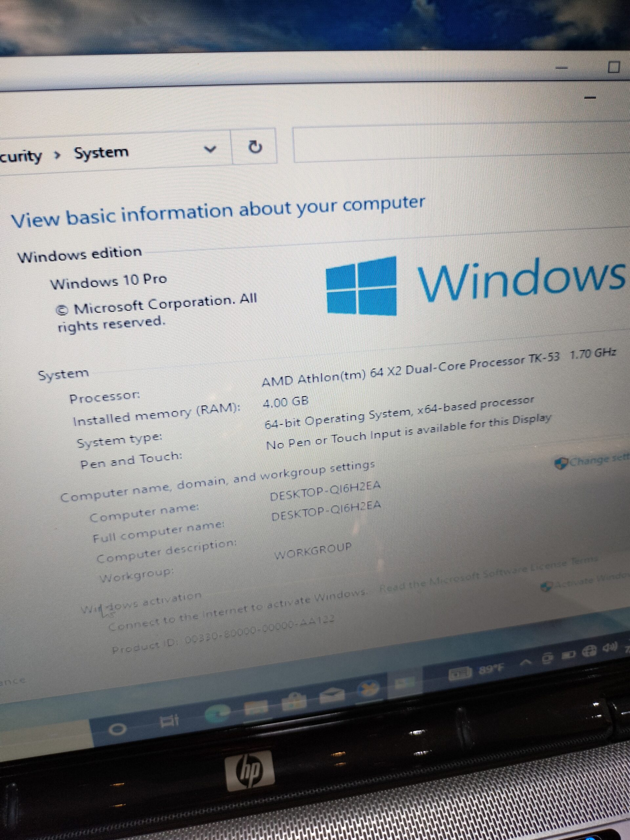Click the Windows logo image
Viewport: 630px width, 840px height.
click(x=362, y=286)
